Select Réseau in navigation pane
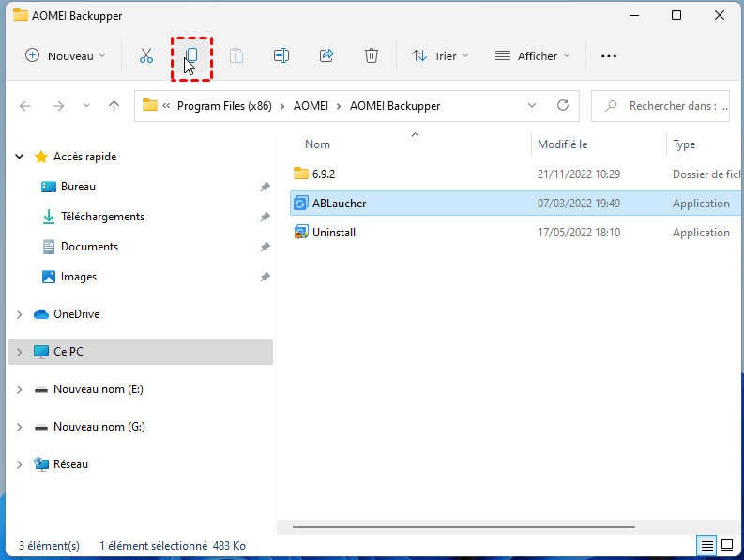 pos(70,464)
